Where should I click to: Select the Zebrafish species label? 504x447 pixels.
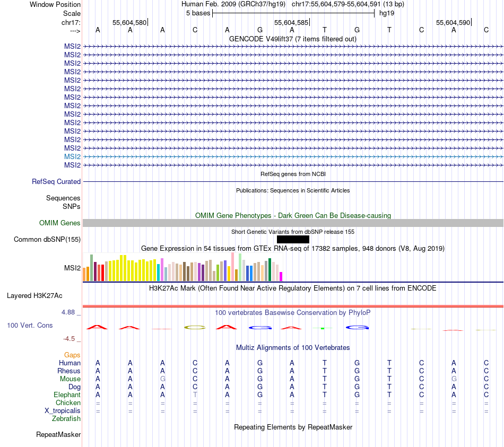[x=66, y=419]
